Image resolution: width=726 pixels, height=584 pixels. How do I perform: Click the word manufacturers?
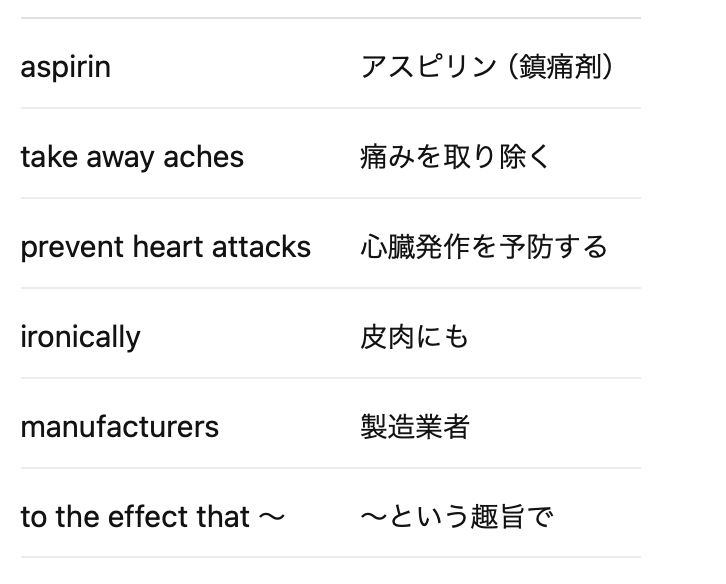120,427
